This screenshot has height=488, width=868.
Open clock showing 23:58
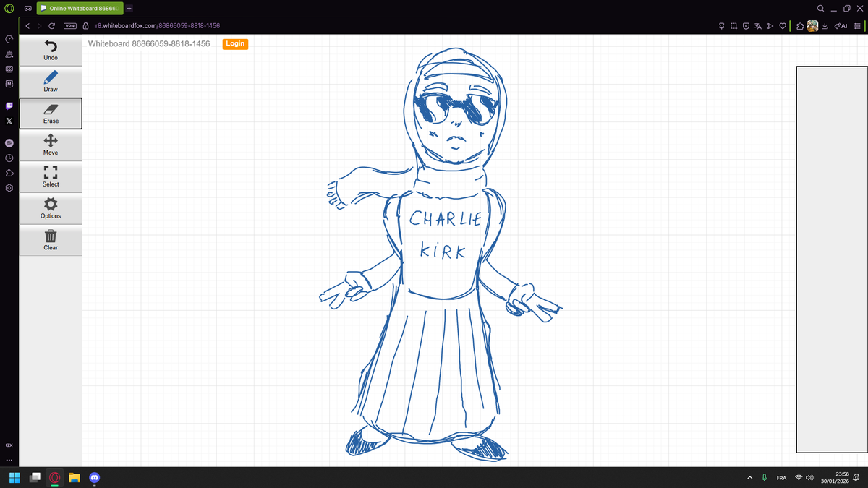pyautogui.click(x=835, y=478)
